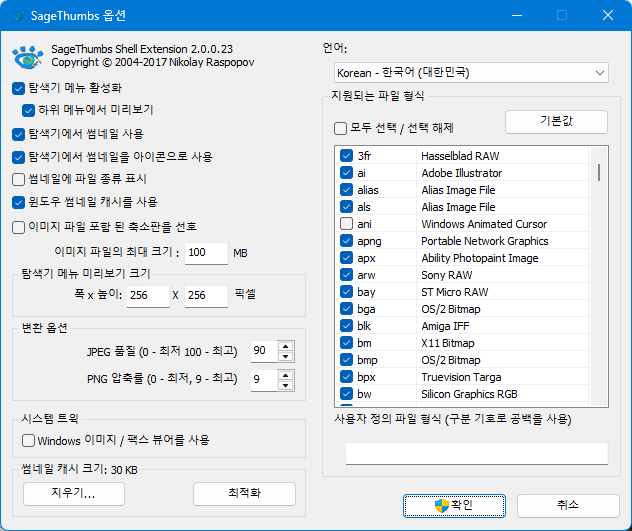Uncheck the apng format checkbox
Screen dimensions: 632x531
point(346,241)
